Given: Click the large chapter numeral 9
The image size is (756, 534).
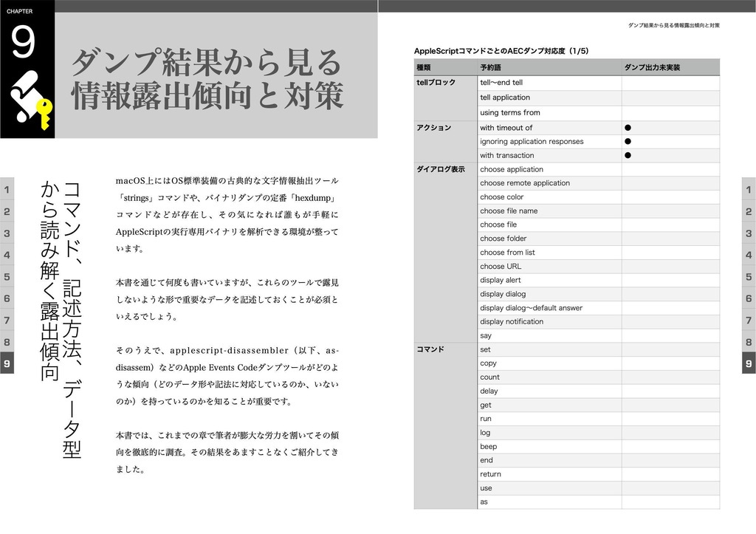Looking at the screenshot, I should [22, 39].
